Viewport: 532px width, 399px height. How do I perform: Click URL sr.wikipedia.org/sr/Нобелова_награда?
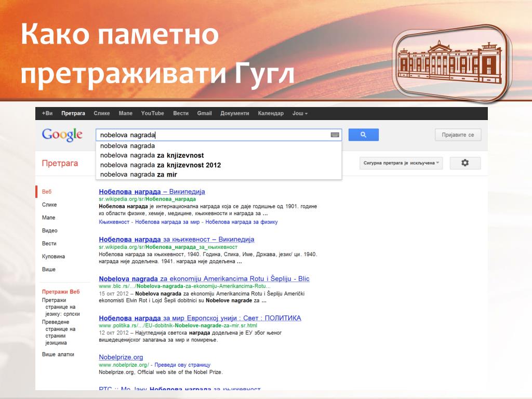coord(147,199)
